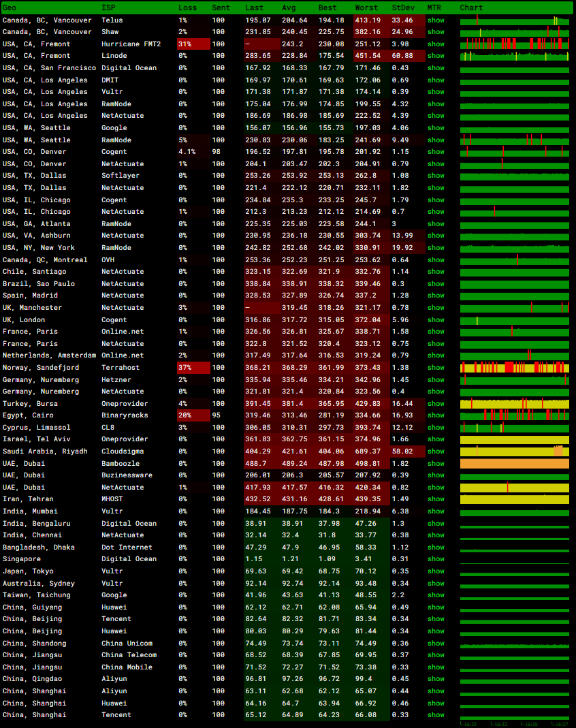Click the Loss column header
This screenshot has height=728, width=576.
187,7
